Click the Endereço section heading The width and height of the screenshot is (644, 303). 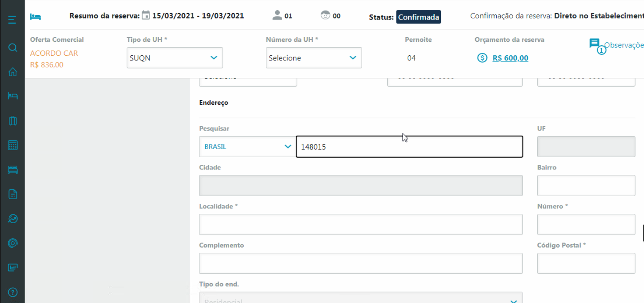coord(214,103)
